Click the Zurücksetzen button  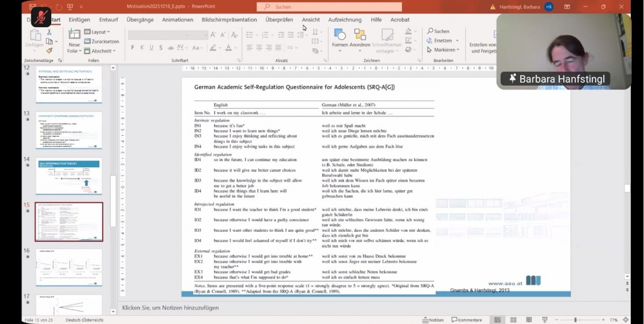tap(102, 41)
